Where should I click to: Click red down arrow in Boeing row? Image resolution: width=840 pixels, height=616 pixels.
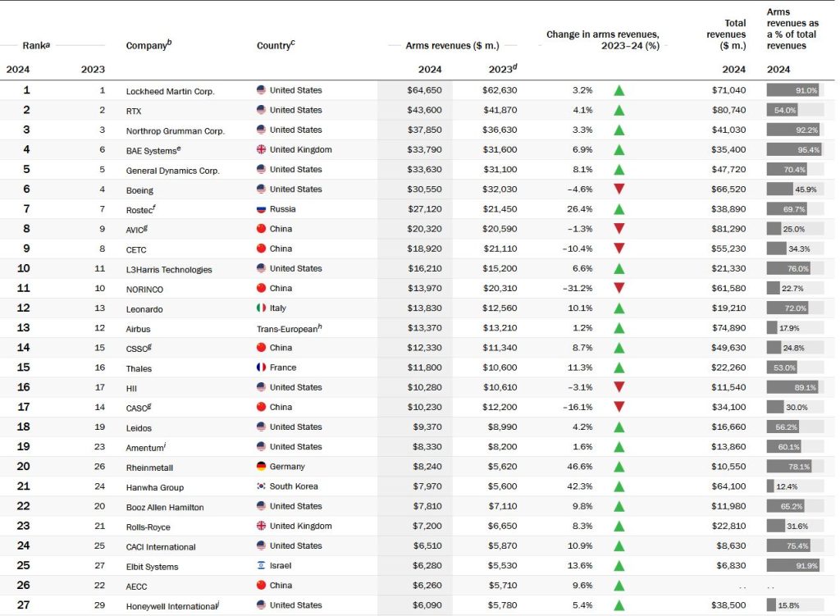pyautogui.click(x=619, y=189)
